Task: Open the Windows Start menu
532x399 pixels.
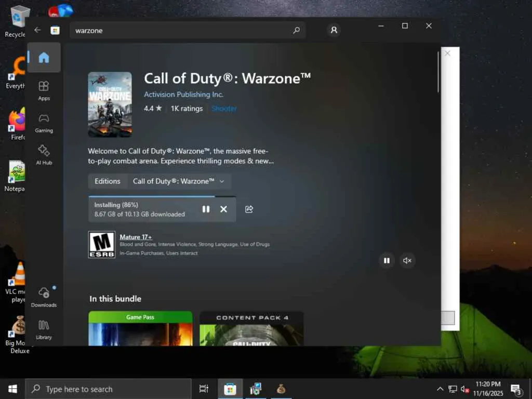Action: tap(12, 389)
